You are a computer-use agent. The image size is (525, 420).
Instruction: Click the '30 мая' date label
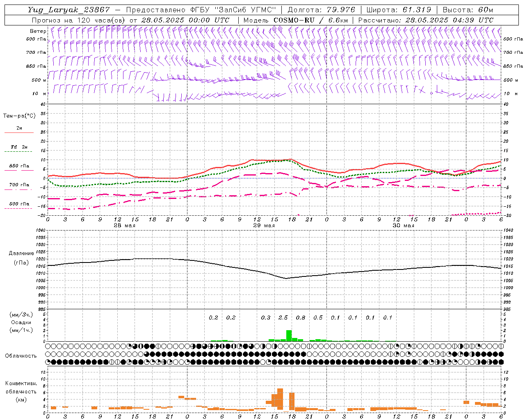pyautogui.click(x=403, y=226)
